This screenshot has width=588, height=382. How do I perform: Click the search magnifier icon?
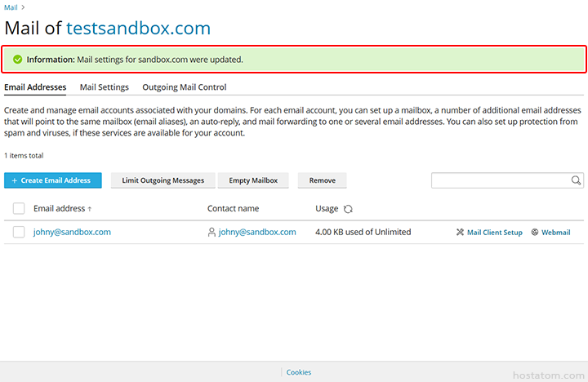576,180
